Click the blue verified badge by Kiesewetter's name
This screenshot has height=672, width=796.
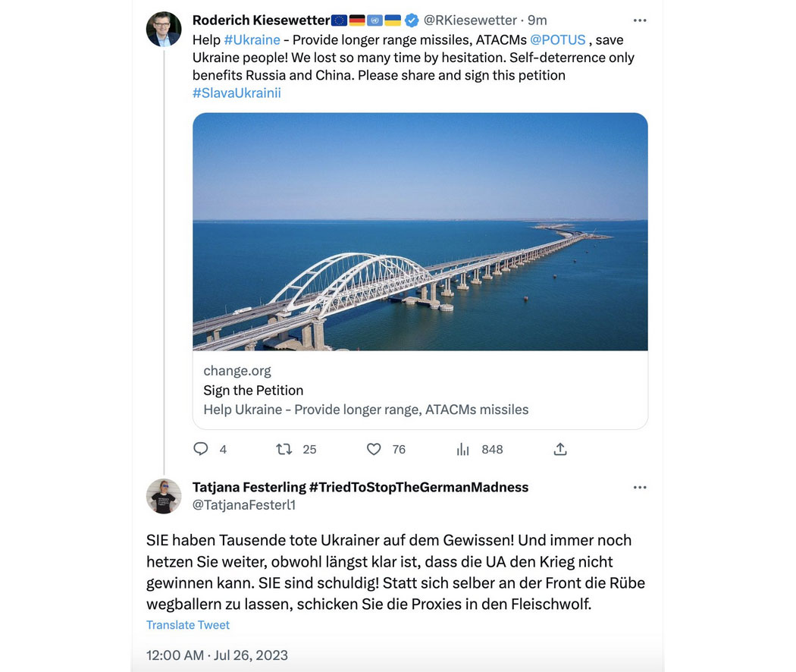(x=412, y=20)
